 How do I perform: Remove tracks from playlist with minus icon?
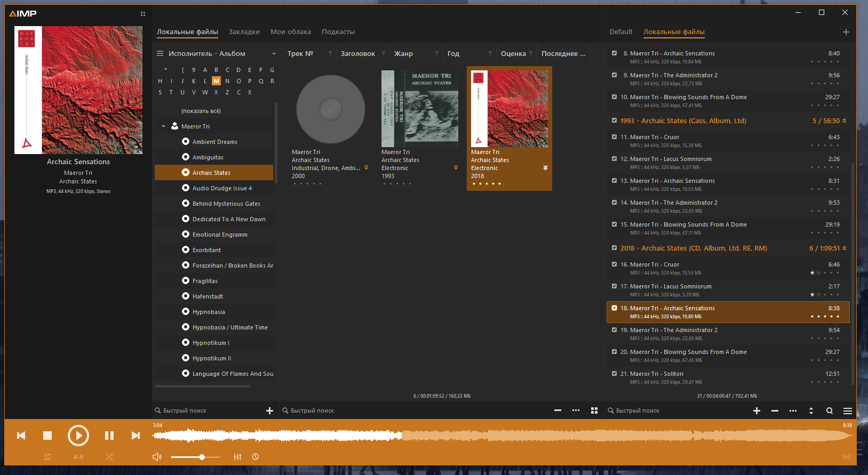pyautogui.click(x=775, y=410)
